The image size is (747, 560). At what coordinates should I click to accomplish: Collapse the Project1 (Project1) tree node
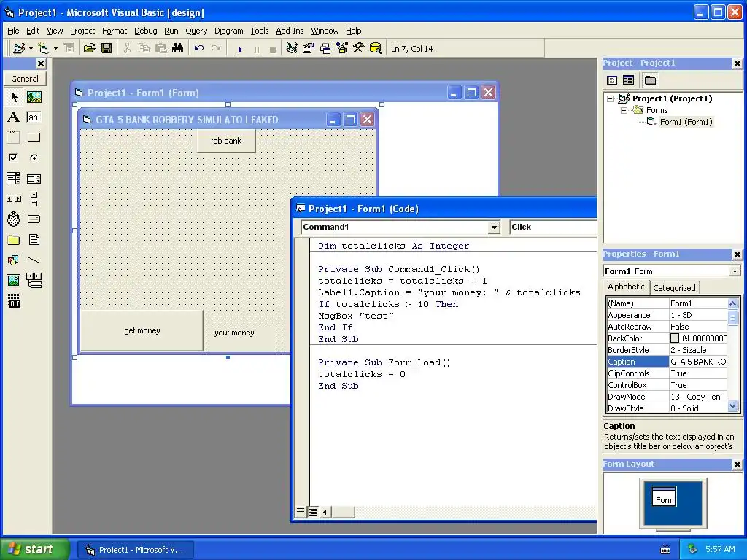(610, 98)
